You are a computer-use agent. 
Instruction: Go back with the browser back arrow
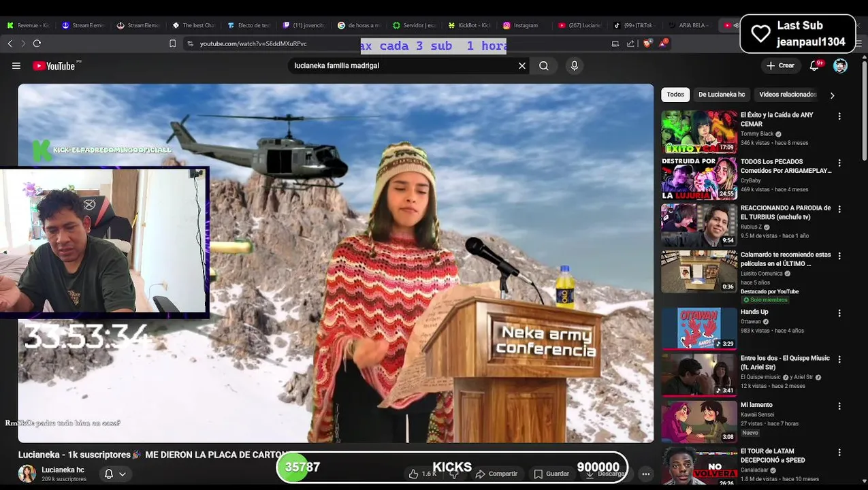click(10, 44)
